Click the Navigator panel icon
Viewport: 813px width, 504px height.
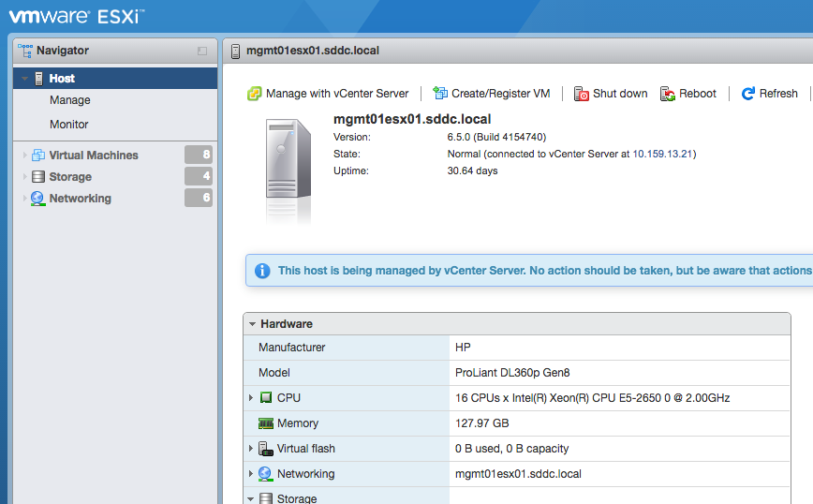25,51
